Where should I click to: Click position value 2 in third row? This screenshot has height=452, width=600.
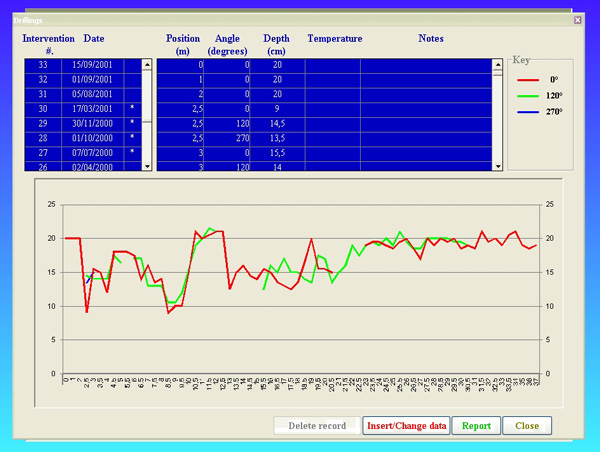201,94
